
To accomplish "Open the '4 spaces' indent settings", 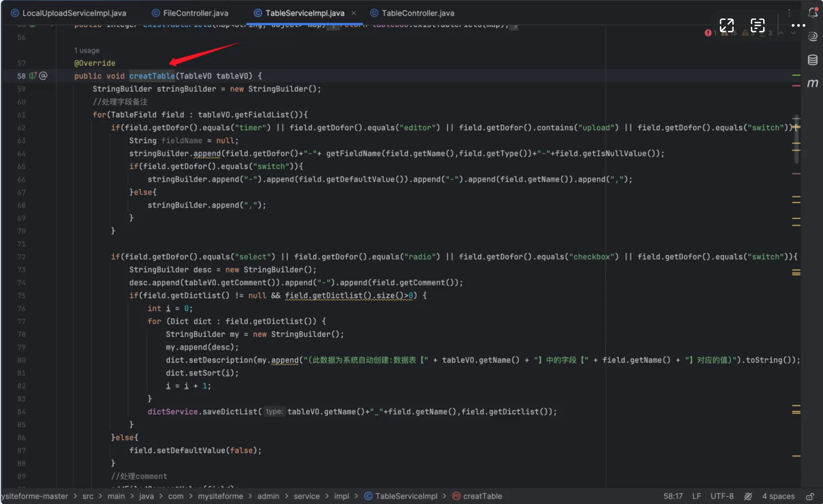I will click(x=778, y=496).
